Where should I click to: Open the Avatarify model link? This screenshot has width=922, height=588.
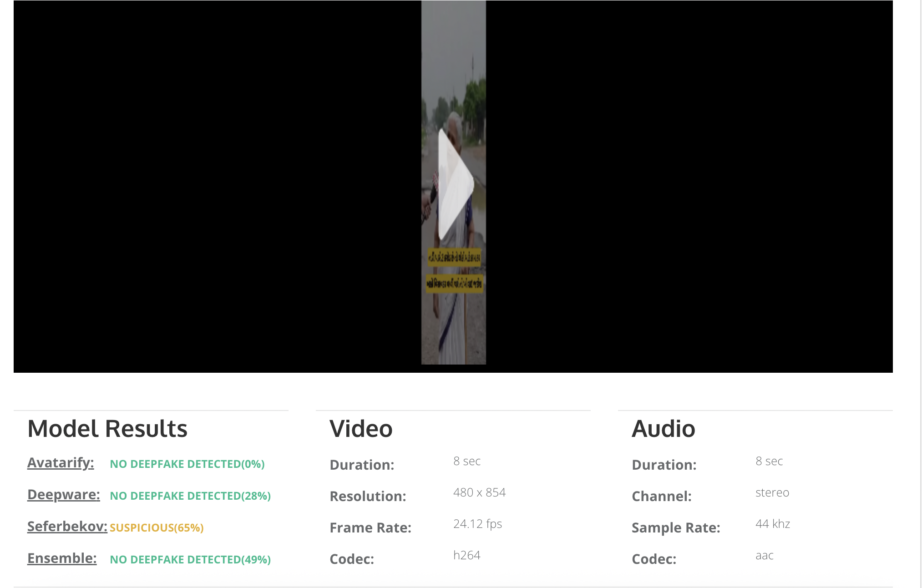tap(61, 463)
